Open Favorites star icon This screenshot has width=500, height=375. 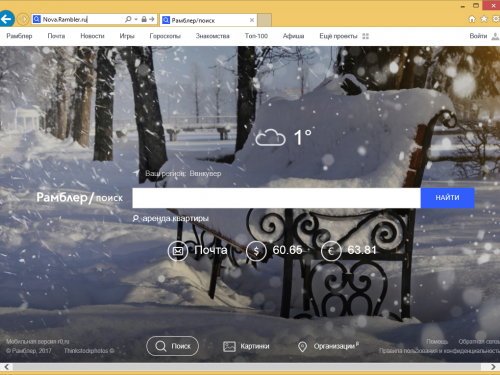point(484,19)
